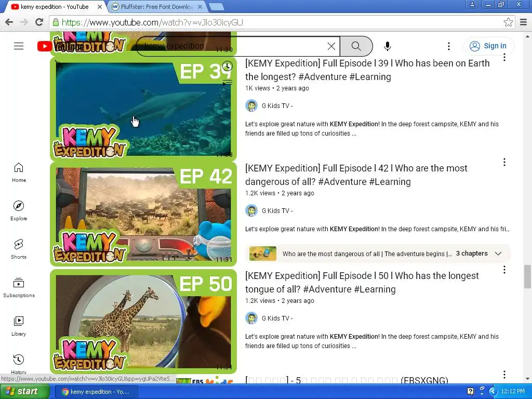
Task: Go back in browser
Action: [9, 22]
